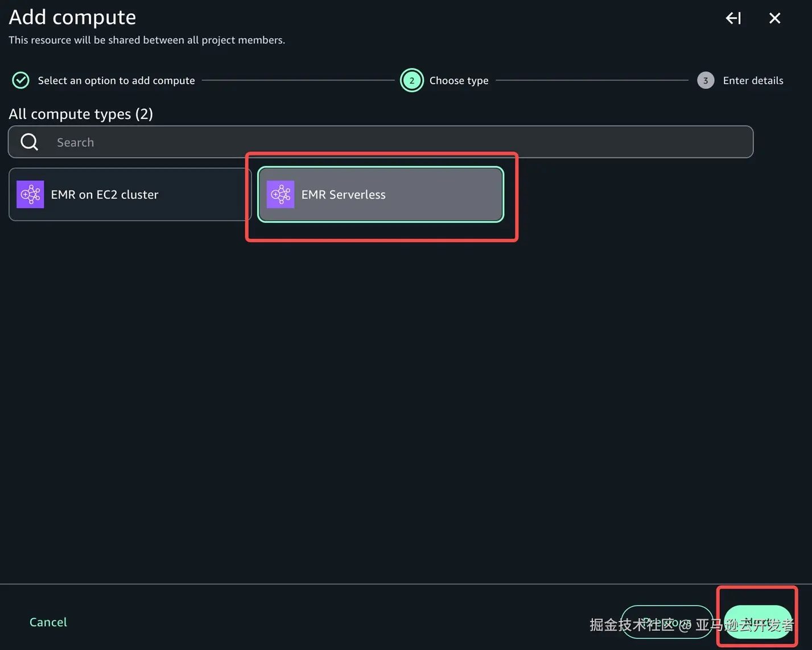Click the 'Choose type' step label

pyautogui.click(x=459, y=81)
